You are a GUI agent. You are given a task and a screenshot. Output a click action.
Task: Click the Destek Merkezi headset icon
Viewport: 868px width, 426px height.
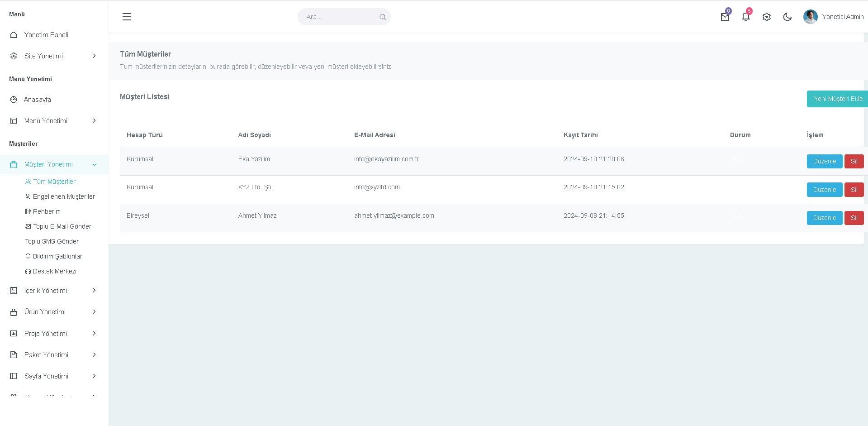pos(28,271)
